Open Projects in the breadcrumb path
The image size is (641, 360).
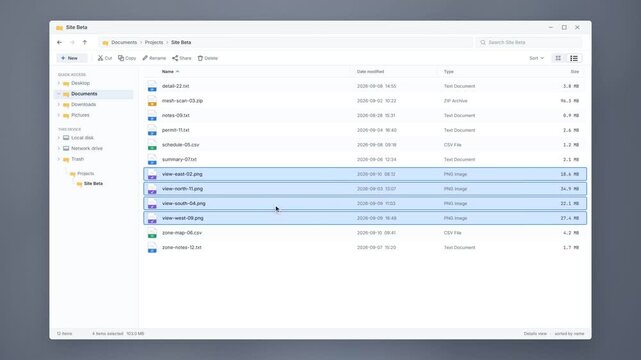(154, 42)
